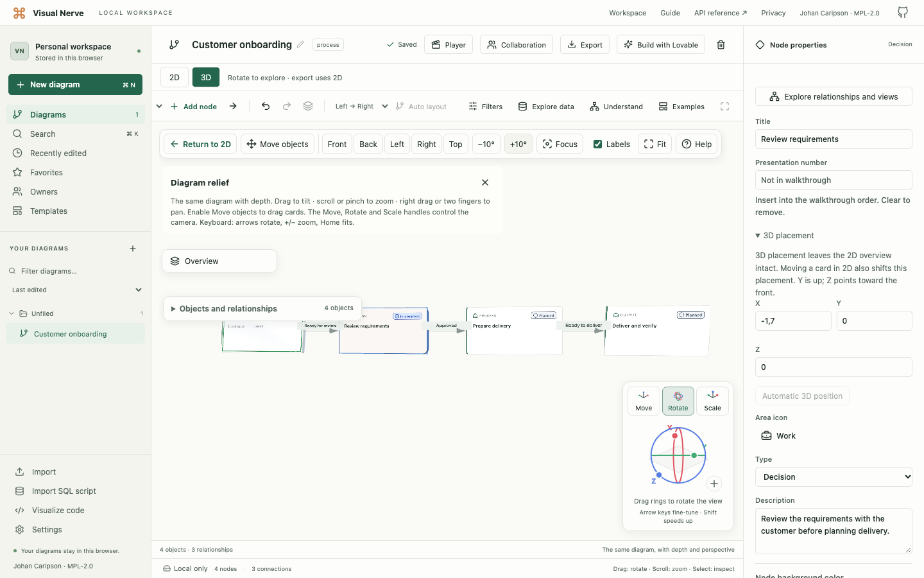924x578 pixels.
Task: Add a new diagram folder with plus
Action: click(133, 249)
